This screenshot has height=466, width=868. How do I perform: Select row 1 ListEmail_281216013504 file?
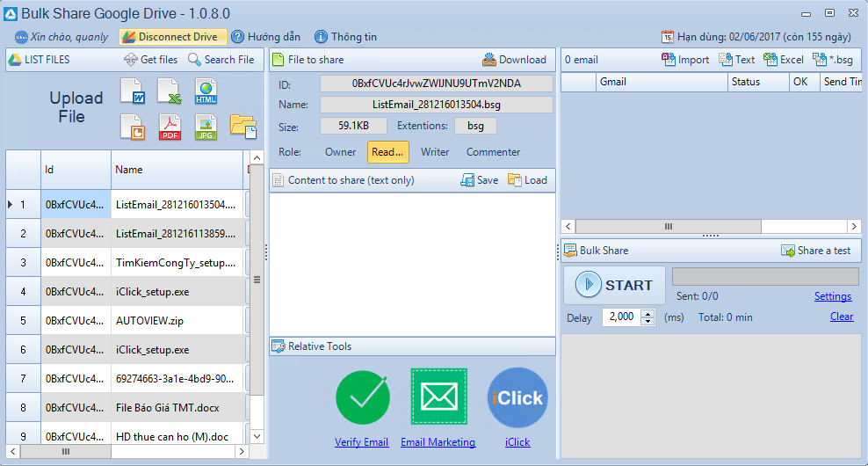point(127,205)
